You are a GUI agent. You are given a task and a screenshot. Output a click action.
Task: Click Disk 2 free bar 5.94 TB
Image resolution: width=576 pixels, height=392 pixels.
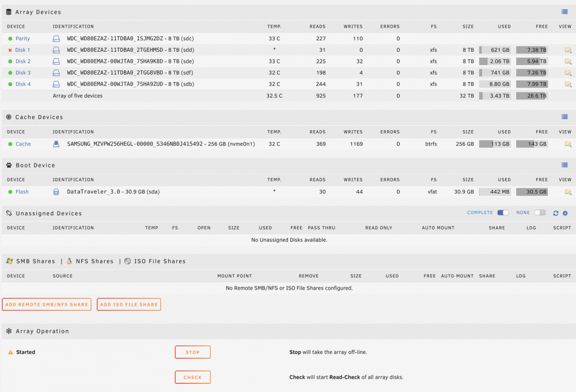[532, 61]
